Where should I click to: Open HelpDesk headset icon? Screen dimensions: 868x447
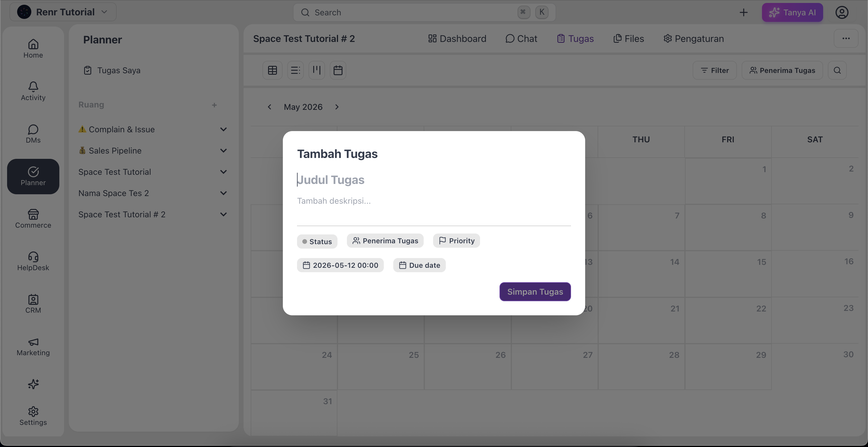(x=33, y=261)
